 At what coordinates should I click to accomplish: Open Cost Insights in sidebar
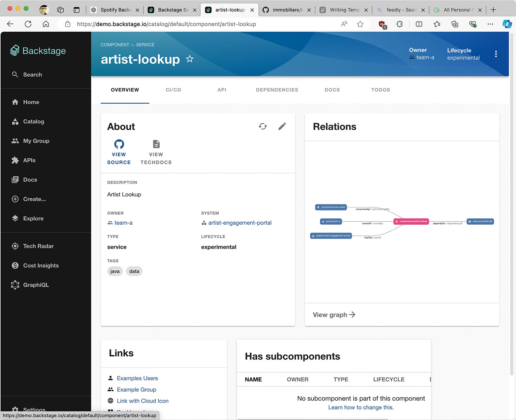(x=35, y=266)
